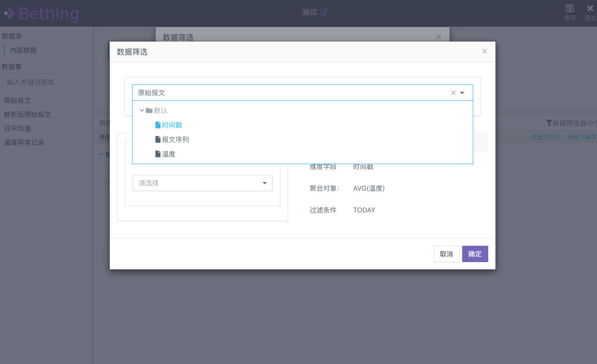Click the 默认 folder icon
Image resolution: width=597 pixels, height=364 pixels.
pos(149,111)
